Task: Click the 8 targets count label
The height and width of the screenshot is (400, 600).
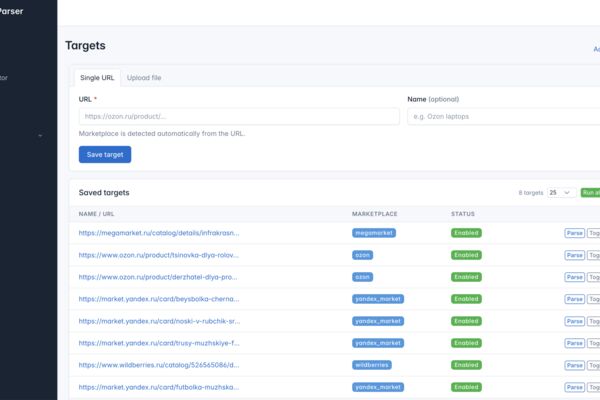Action: click(x=531, y=193)
